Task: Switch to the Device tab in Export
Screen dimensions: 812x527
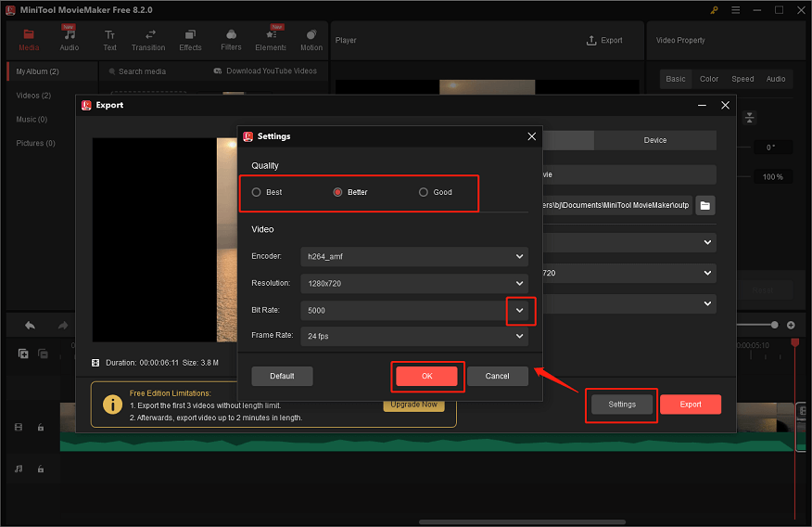Action: 655,140
